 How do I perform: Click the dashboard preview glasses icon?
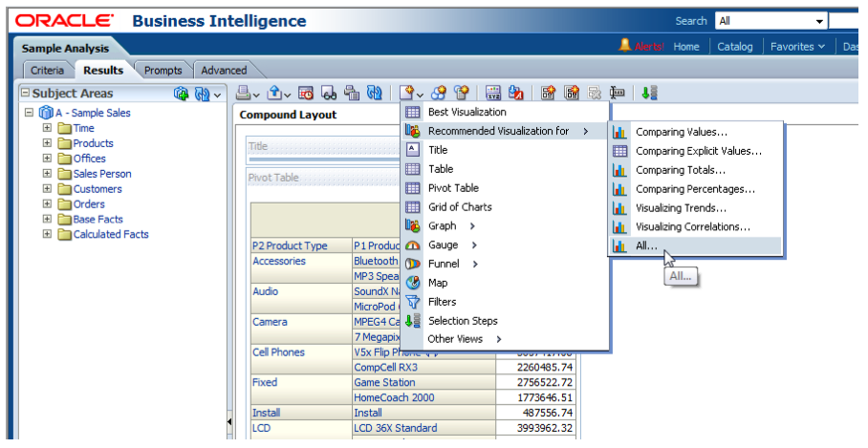tap(329, 93)
